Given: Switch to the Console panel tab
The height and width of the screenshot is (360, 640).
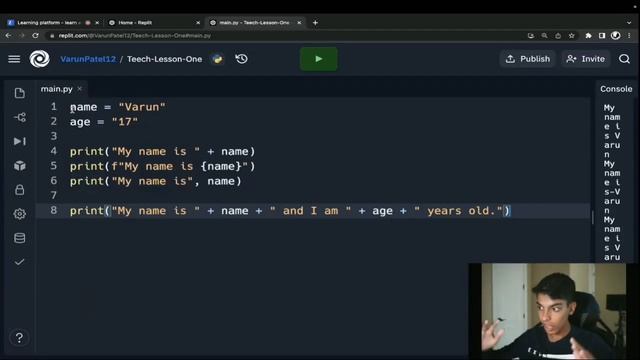Looking at the screenshot, I should coord(616,89).
